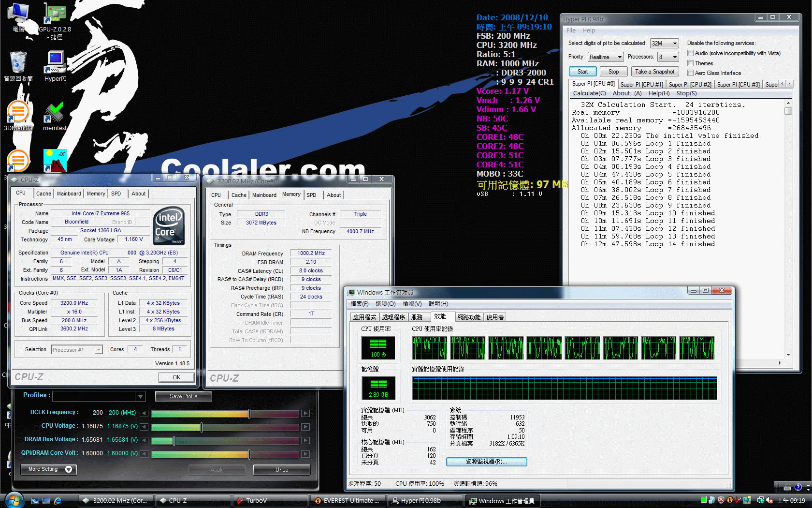This screenshot has width=812, height=508.
Task: Click the DRAM Bus Voltage slider handle
Action: click(x=174, y=440)
